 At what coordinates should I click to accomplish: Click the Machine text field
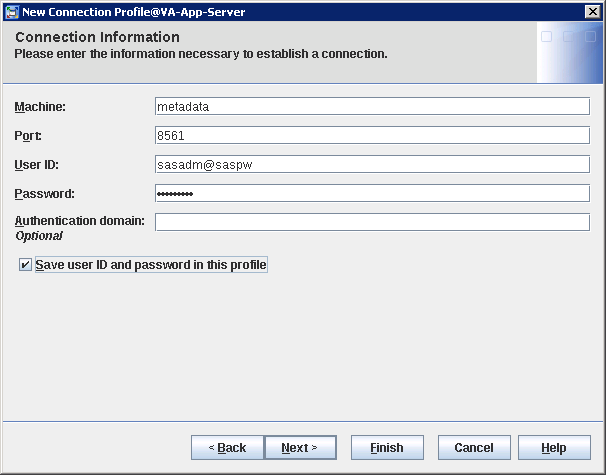point(372,106)
